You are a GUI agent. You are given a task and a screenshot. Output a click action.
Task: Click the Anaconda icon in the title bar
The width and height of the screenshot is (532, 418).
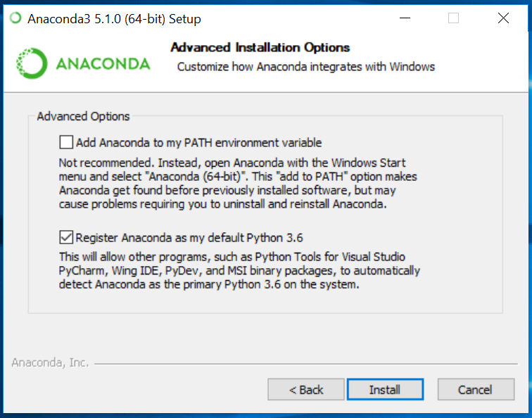(x=15, y=18)
